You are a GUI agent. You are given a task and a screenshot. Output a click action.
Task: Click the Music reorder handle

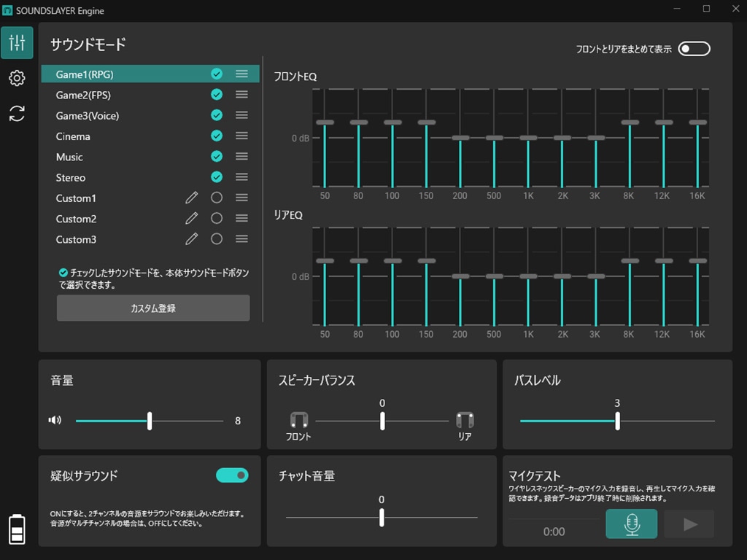[241, 156]
